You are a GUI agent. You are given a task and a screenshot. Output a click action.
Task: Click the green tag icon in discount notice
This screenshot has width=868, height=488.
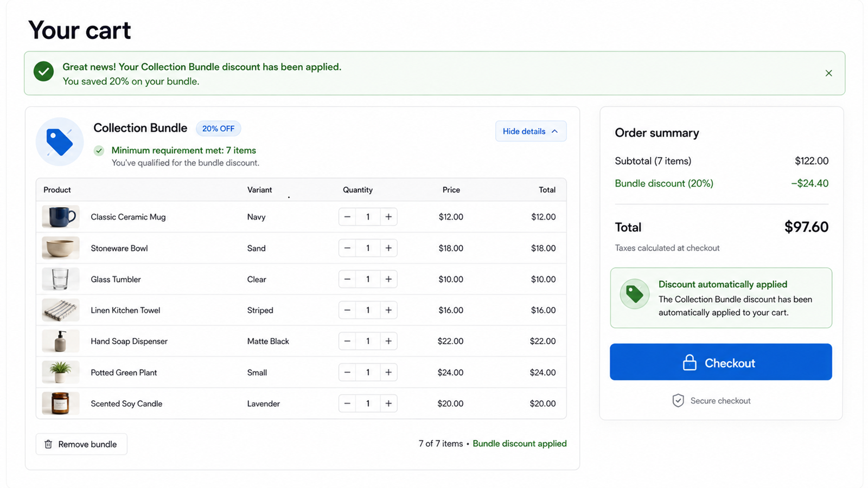[x=635, y=294]
